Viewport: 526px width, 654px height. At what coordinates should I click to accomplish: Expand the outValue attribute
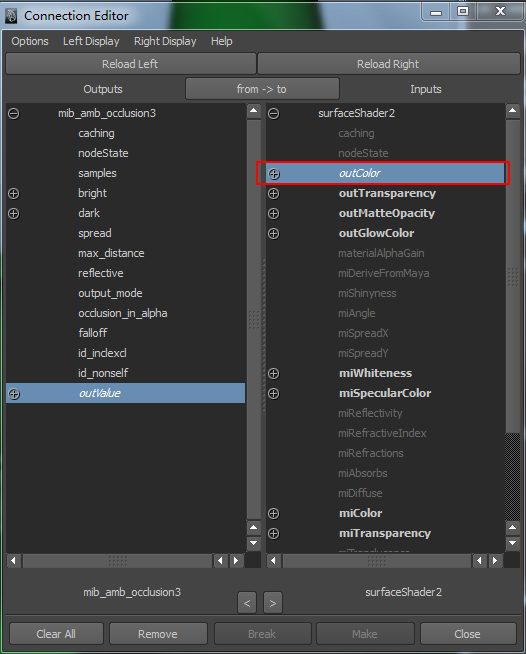coord(14,394)
